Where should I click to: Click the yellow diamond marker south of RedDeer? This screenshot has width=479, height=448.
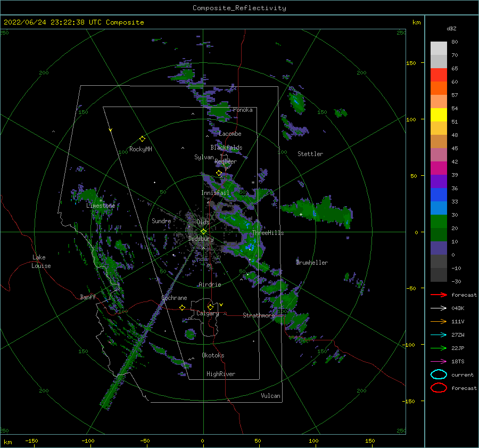[219, 173]
